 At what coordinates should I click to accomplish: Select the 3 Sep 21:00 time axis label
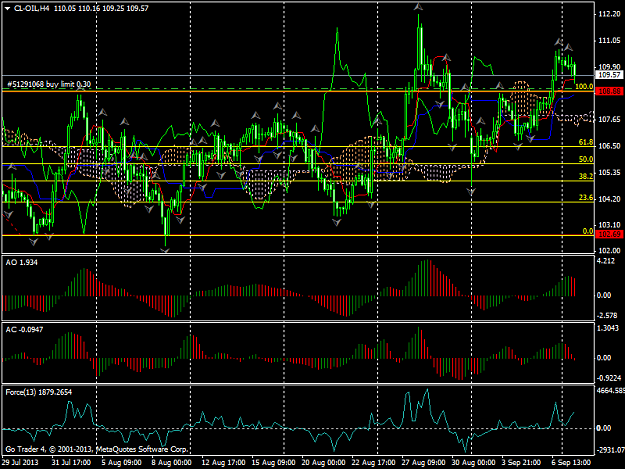[521, 462]
